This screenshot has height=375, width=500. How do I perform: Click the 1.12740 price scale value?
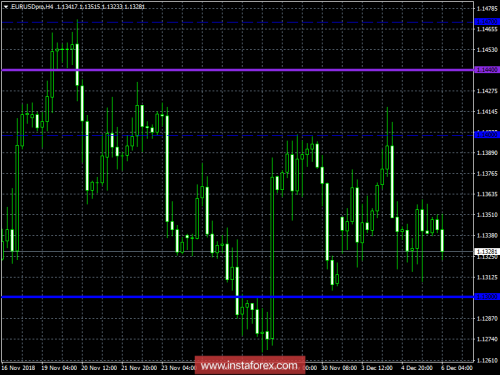click(x=487, y=339)
